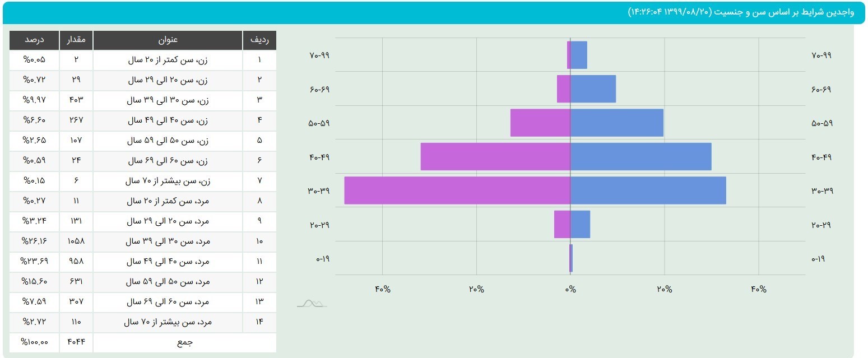The width and height of the screenshot is (868, 358).
Task: Click the value cell ۱۰۵۸
Action: pos(76,241)
